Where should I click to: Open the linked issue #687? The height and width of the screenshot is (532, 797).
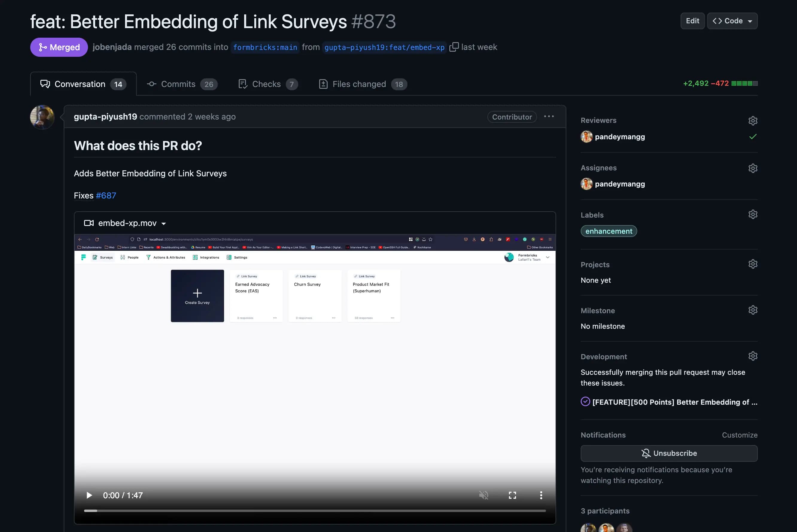(106, 195)
